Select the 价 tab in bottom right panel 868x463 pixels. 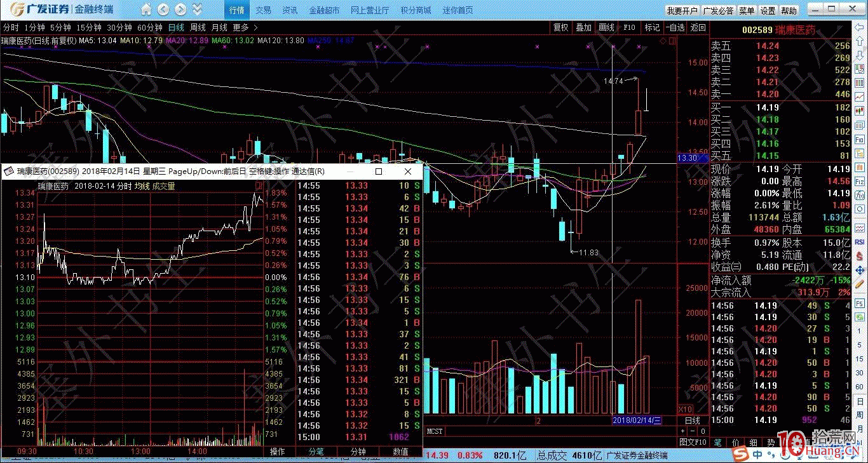coord(735,442)
